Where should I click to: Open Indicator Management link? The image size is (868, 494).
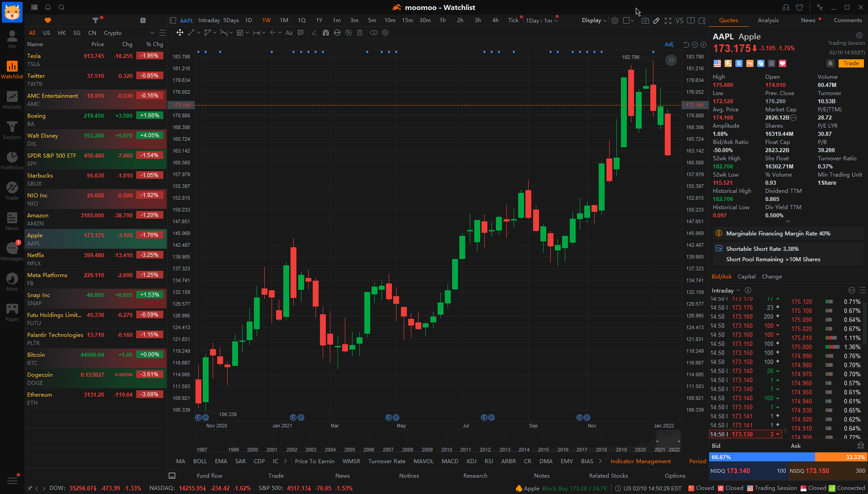(x=640, y=461)
